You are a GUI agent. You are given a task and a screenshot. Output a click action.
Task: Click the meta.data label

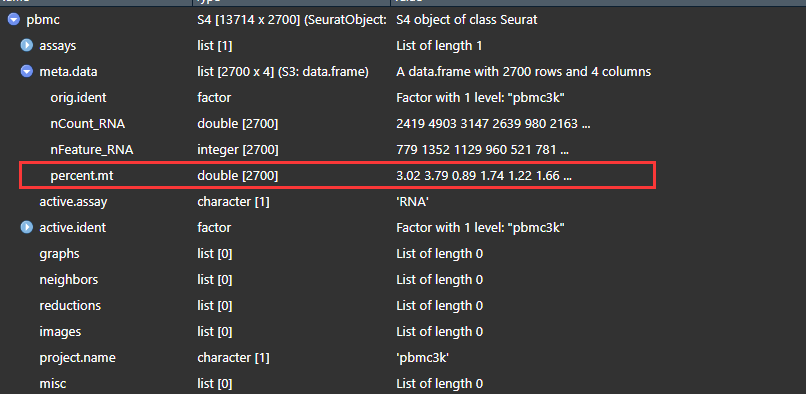68,72
